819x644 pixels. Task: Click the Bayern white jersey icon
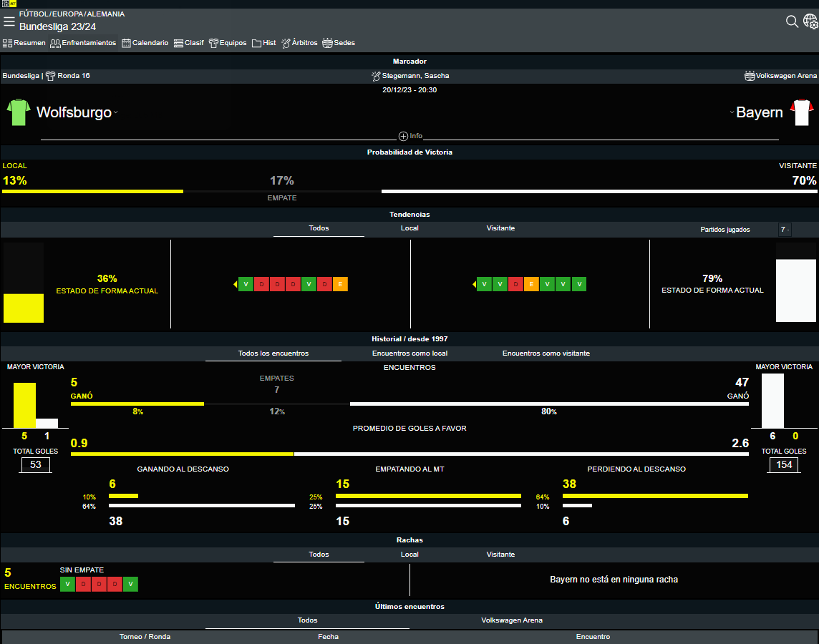[x=801, y=112]
